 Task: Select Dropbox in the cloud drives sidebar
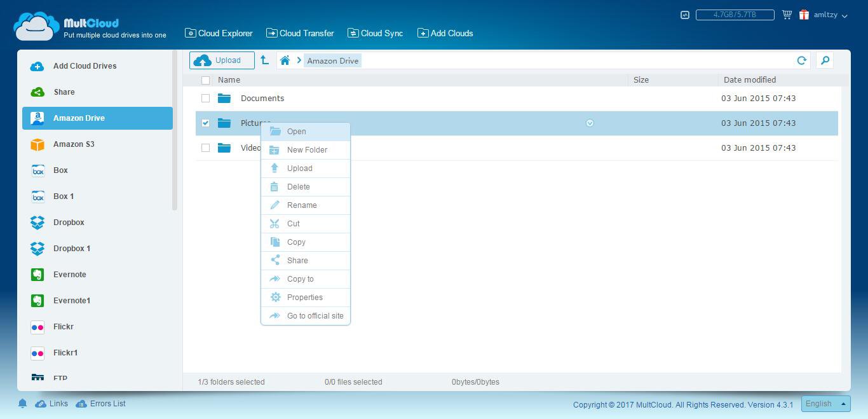coord(69,223)
